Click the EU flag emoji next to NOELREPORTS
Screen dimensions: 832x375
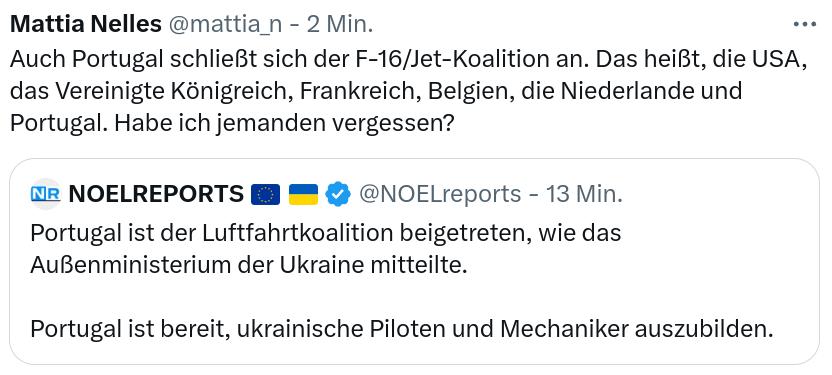[265, 195]
